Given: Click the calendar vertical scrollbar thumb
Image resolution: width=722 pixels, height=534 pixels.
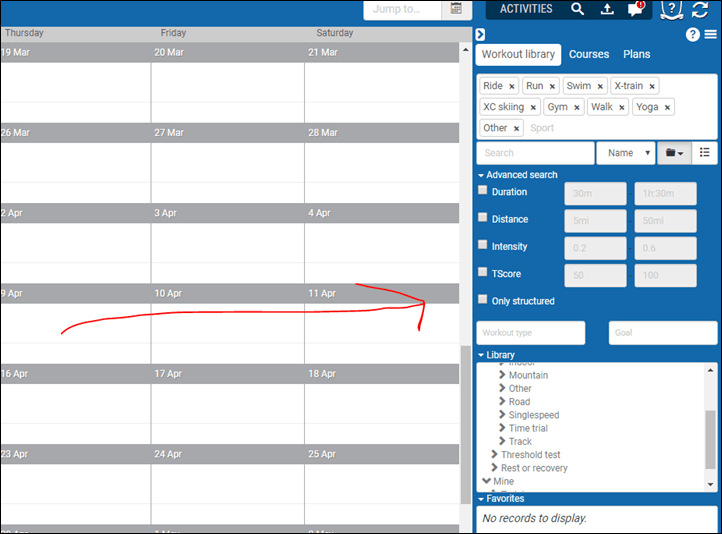Looking at the screenshot, I should coord(466,424).
